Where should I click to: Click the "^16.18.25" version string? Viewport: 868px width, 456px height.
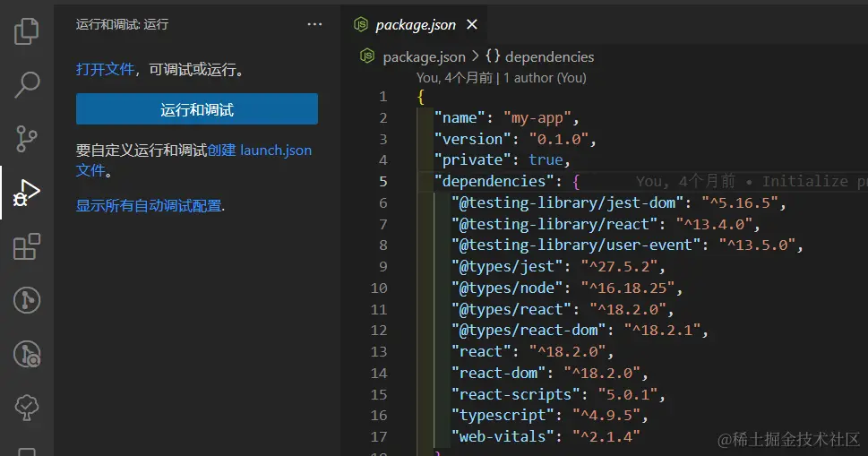pos(628,288)
